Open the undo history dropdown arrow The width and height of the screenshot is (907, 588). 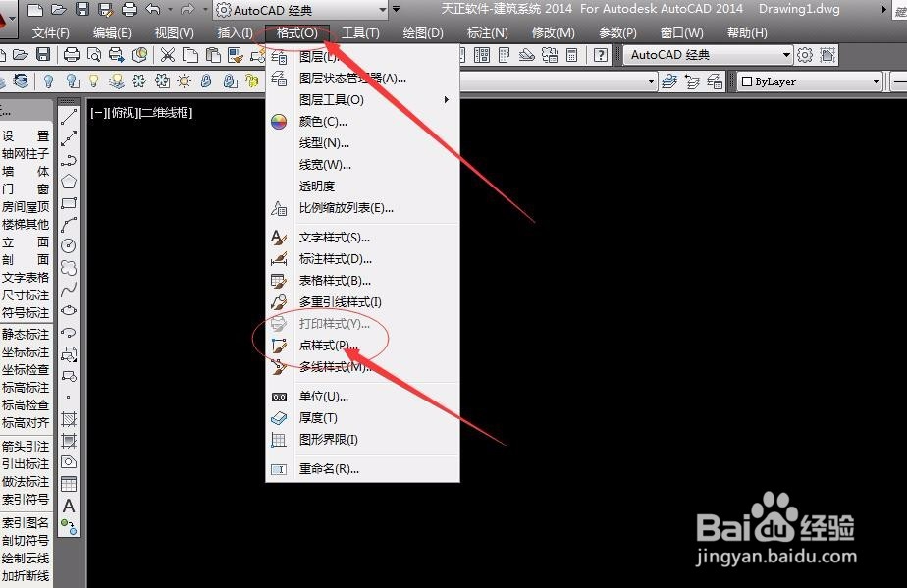coord(170,9)
